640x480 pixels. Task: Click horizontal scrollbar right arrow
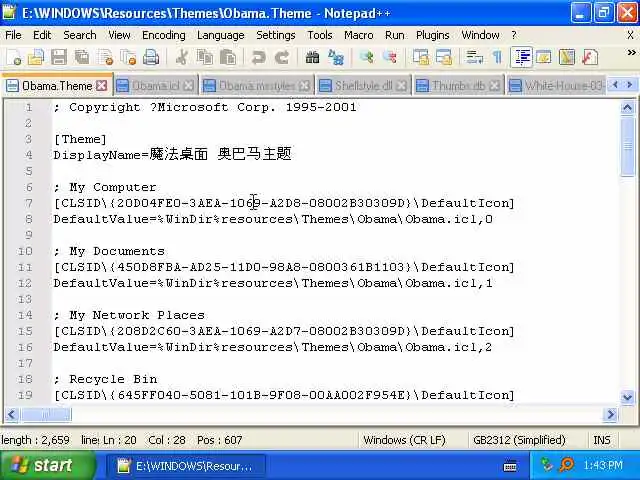coord(611,414)
